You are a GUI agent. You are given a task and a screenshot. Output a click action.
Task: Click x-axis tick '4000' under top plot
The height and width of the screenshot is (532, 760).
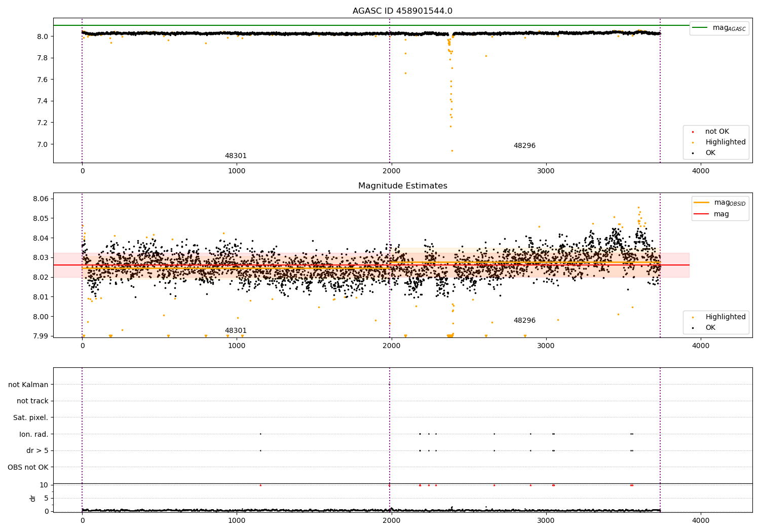point(701,171)
